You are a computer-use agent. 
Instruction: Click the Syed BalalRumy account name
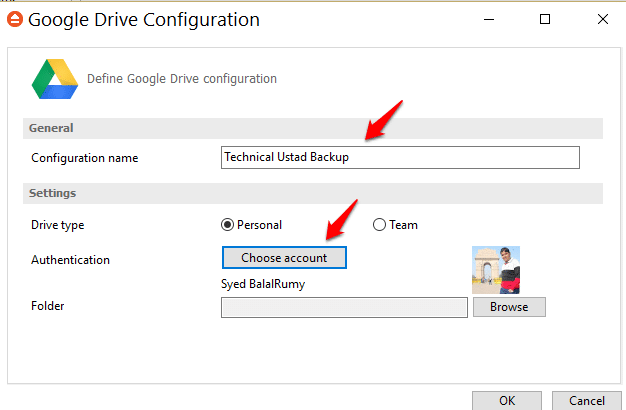263,284
